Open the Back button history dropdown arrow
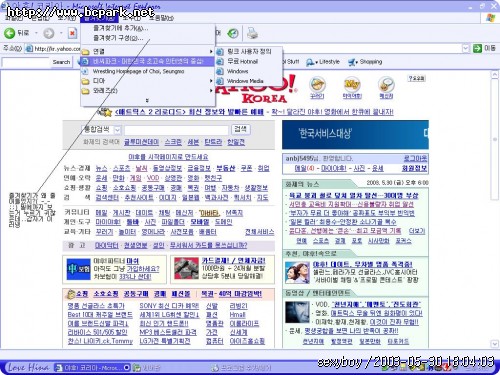 (36, 33)
